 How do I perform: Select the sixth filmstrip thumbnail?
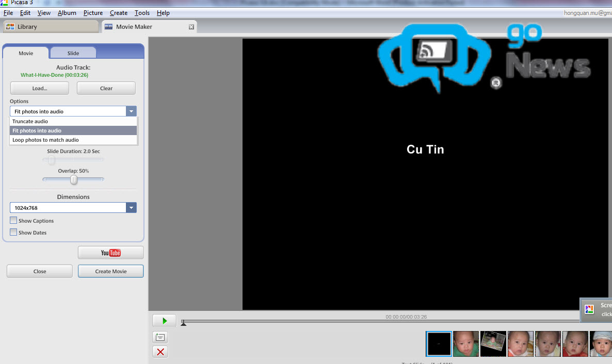click(x=575, y=344)
